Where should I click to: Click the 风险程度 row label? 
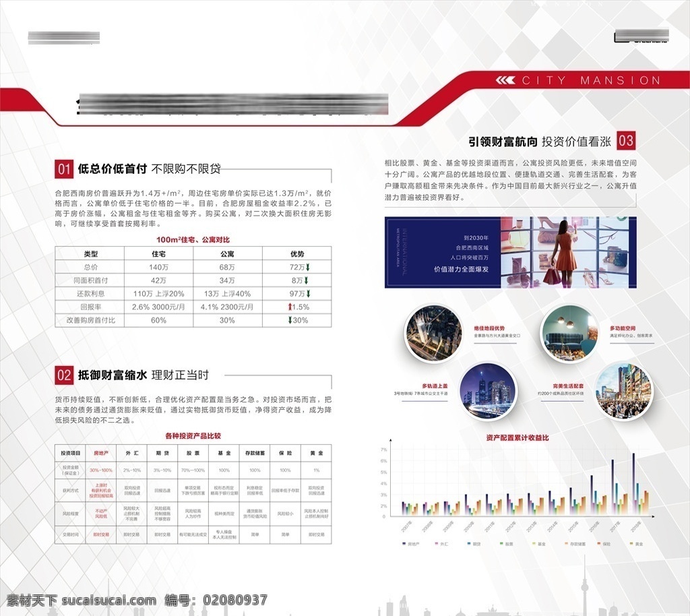tap(70, 514)
